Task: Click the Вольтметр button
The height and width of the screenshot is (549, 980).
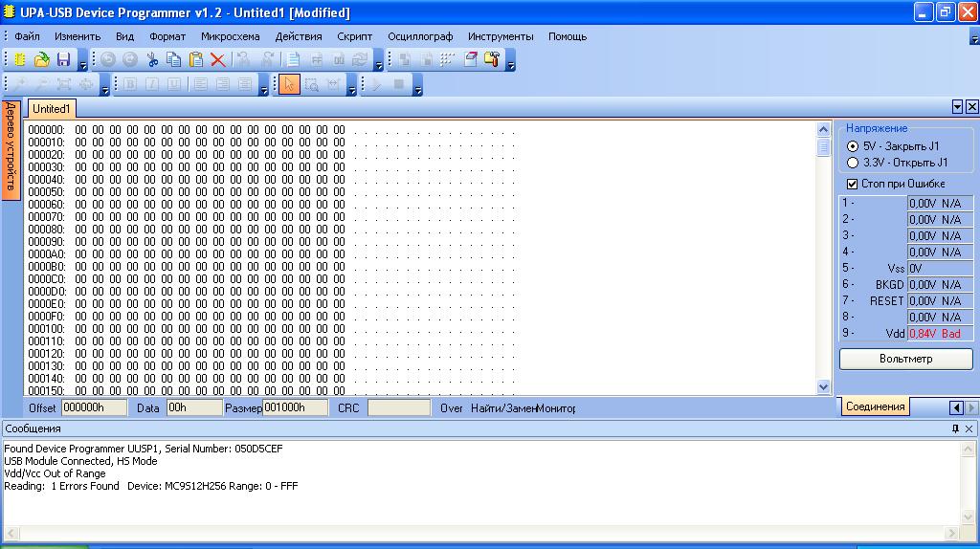Action: (x=905, y=359)
